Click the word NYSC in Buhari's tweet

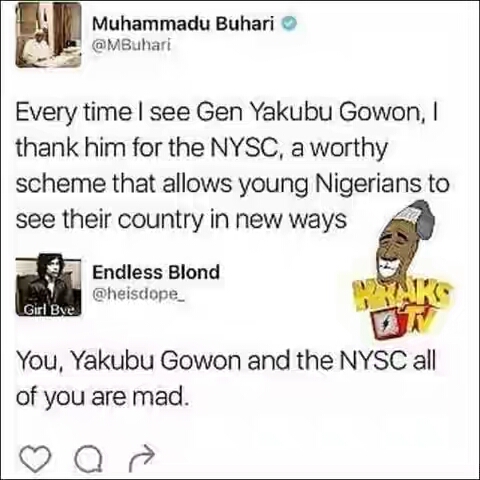(245, 148)
